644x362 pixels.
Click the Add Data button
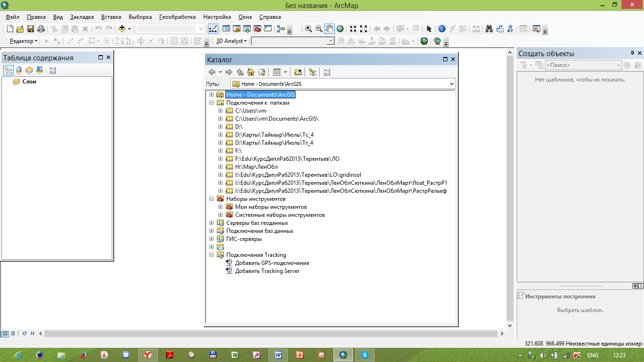(x=122, y=29)
